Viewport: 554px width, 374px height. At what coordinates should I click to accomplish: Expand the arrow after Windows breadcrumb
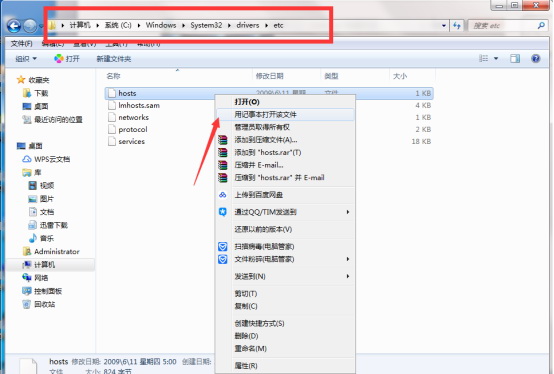pyautogui.click(x=183, y=25)
